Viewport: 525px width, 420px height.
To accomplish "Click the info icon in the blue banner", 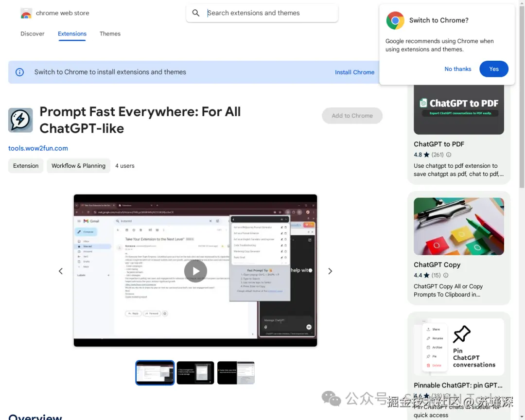I will pyautogui.click(x=20, y=72).
